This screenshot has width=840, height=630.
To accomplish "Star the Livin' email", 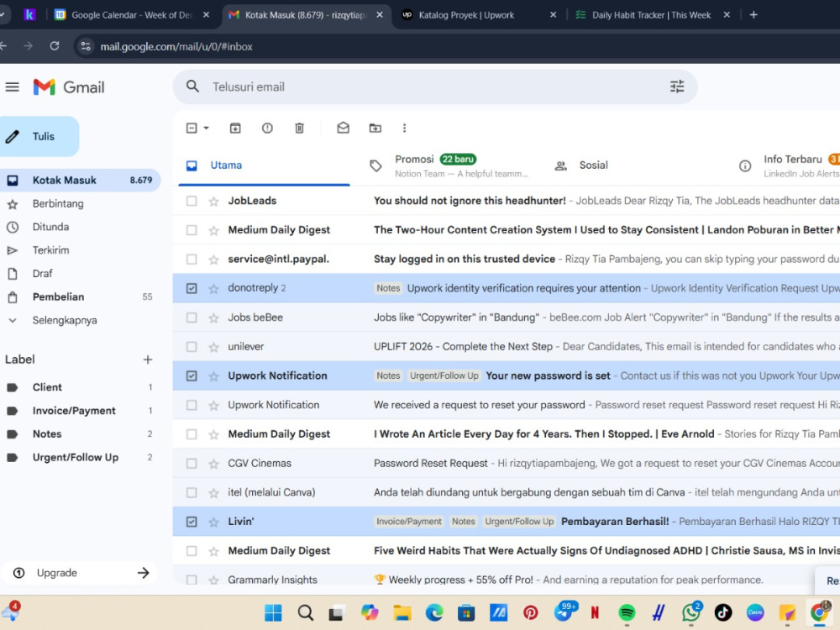I will click(213, 522).
